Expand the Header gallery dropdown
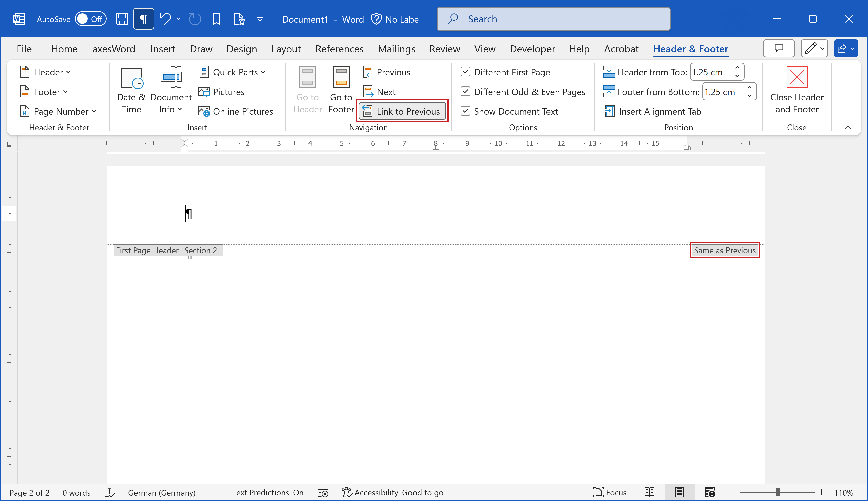This screenshot has height=501, width=868. pos(45,72)
